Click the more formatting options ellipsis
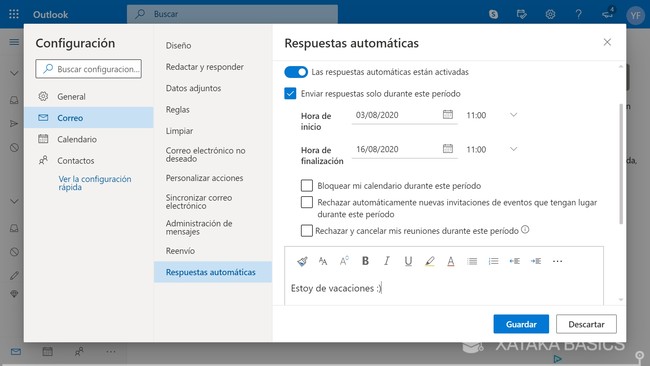 click(558, 261)
